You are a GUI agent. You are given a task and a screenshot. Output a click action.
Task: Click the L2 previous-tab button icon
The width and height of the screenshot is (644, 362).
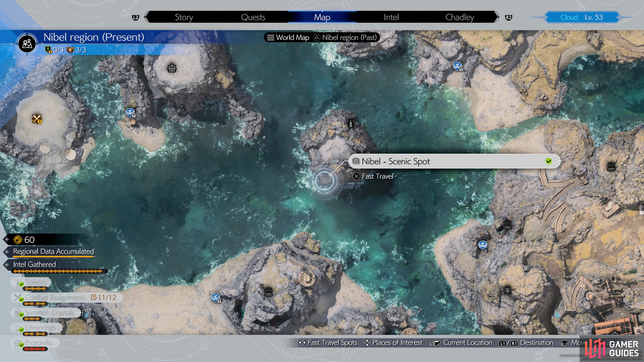[136, 17]
